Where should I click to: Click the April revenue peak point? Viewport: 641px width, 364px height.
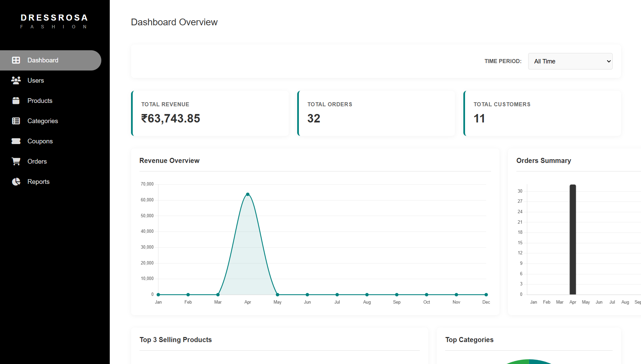[x=248, y=194]
